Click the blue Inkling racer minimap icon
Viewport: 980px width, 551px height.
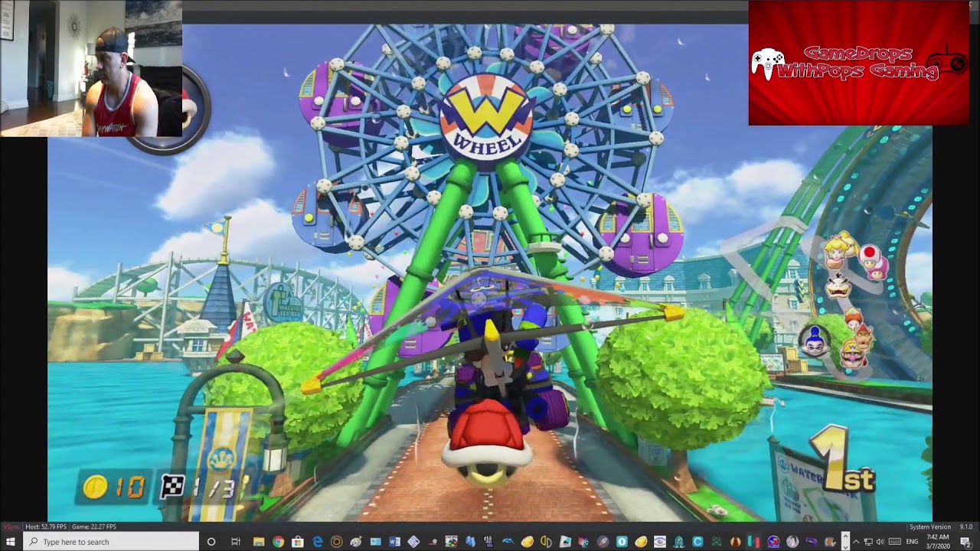point(815,341)
